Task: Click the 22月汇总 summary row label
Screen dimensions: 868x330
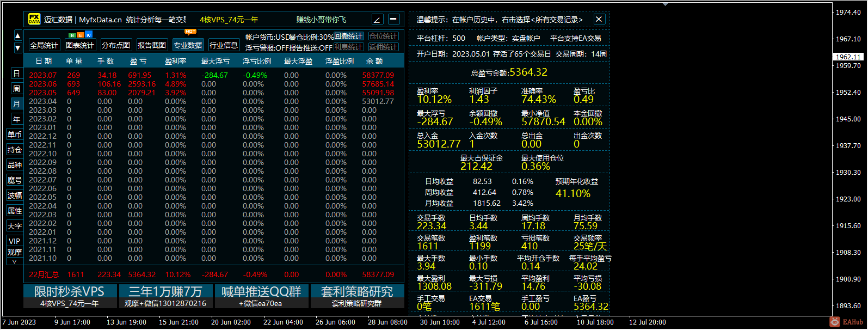Action: [44, 274]
